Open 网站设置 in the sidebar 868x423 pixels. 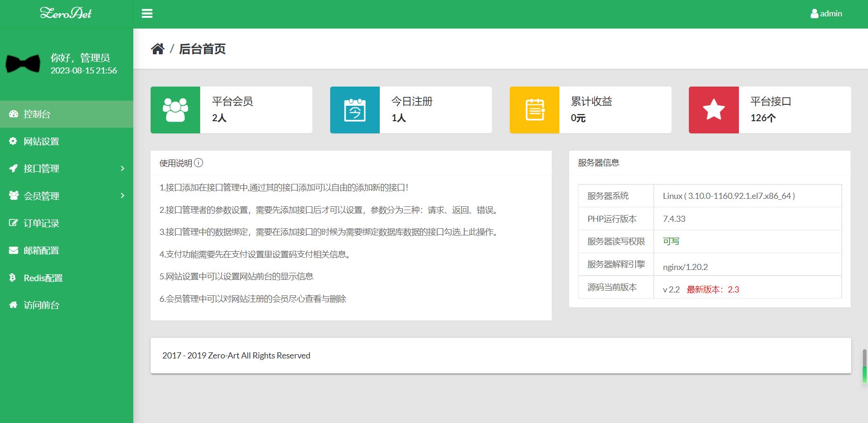click(66, 141)
